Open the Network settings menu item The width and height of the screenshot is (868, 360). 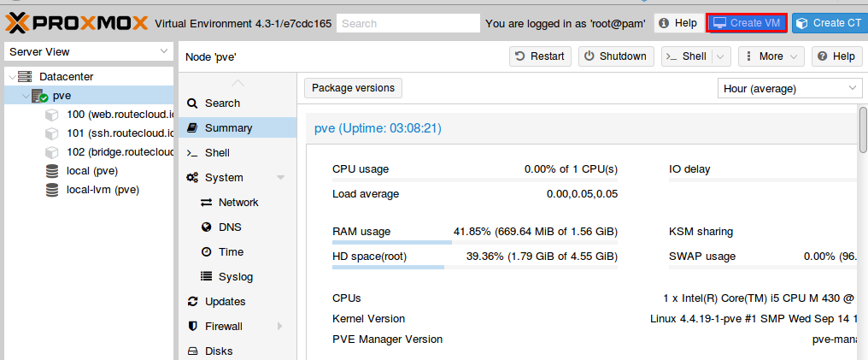[238, 203]
